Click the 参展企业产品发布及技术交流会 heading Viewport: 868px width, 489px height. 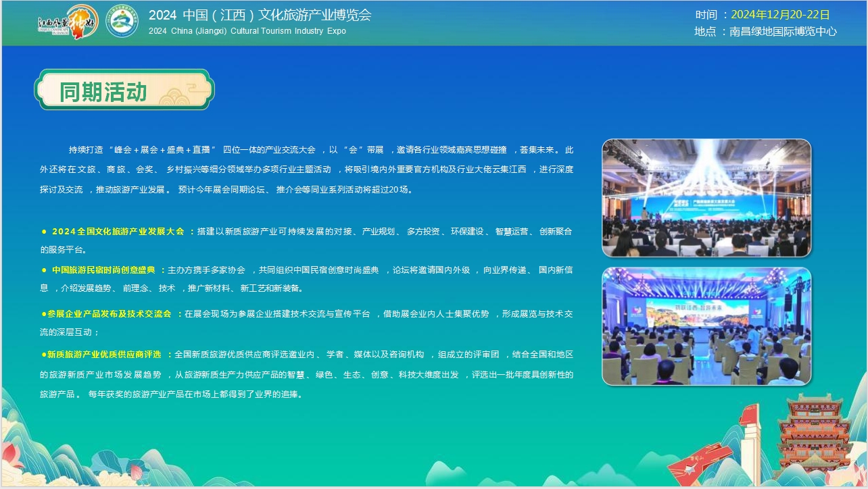tap(109, 314)
